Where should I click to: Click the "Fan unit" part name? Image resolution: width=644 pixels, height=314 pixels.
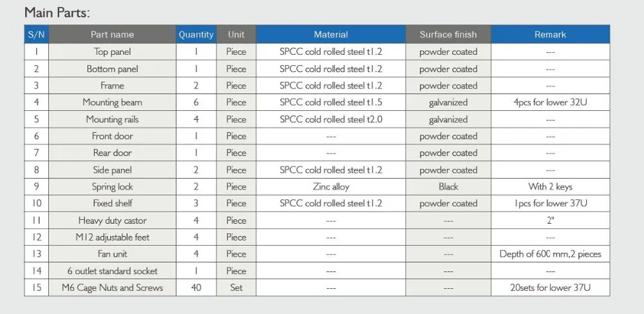click(x=112, y=254)
